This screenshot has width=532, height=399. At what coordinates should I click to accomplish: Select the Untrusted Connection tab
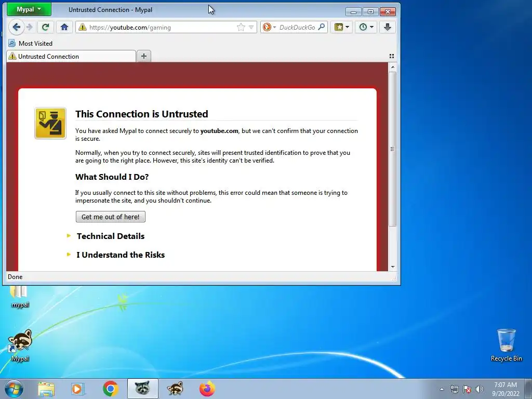click(x=71, y=56)
